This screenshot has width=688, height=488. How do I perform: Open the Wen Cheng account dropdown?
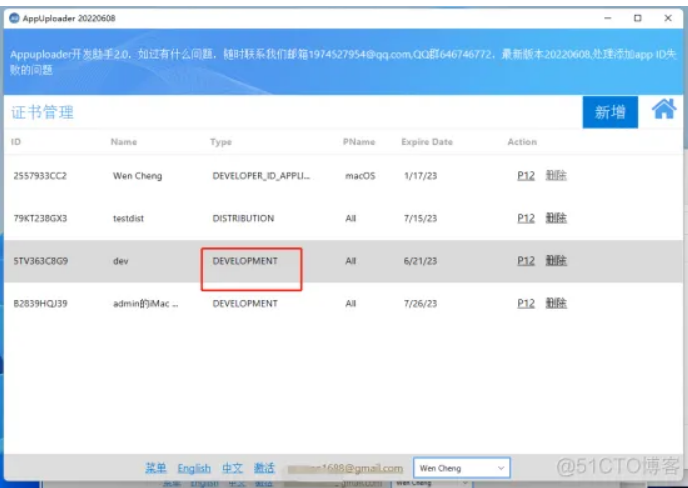(x=462, y=468)
